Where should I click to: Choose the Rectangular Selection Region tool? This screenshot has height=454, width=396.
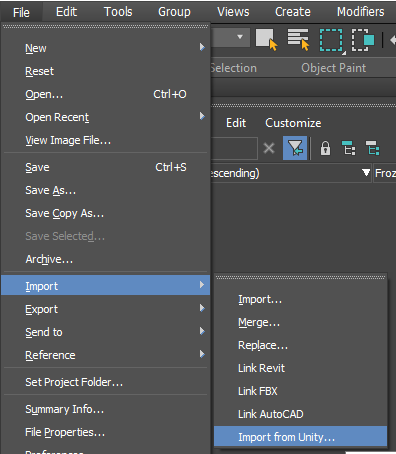tap(331, 40)
